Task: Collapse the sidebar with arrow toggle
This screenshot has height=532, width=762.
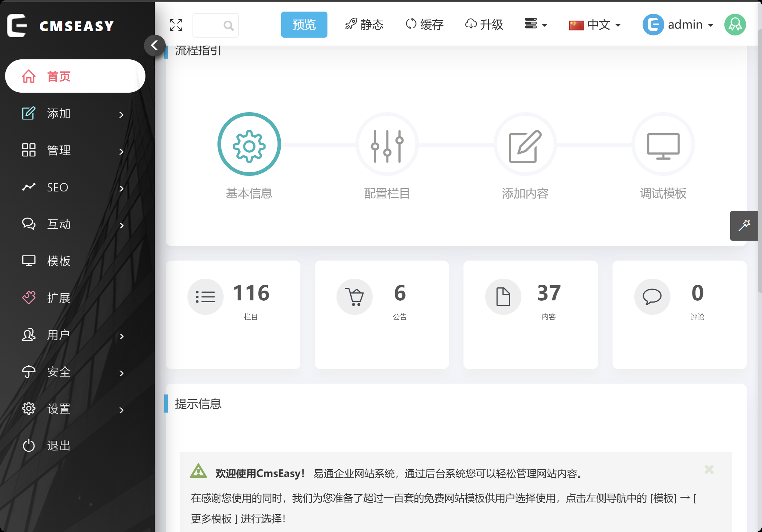Action: (x=154, y=46)
